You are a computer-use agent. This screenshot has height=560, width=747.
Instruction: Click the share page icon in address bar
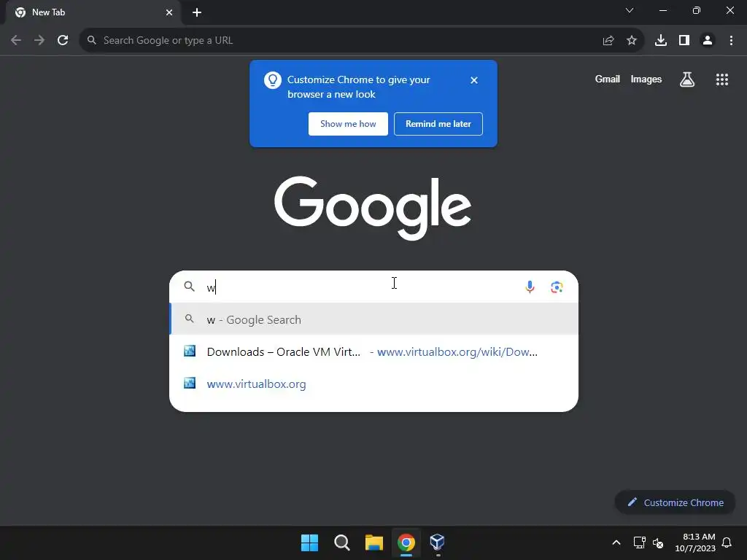[x=608, y=41]
